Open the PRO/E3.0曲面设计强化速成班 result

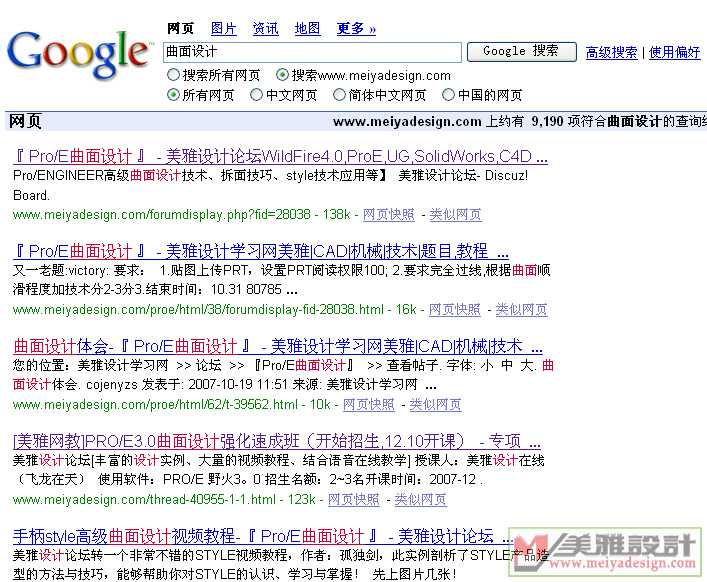277,441
